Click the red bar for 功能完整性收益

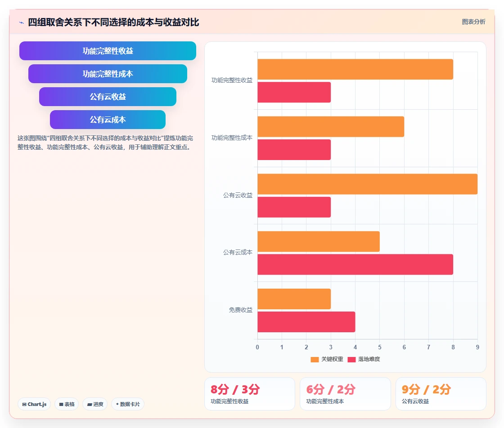294,93
